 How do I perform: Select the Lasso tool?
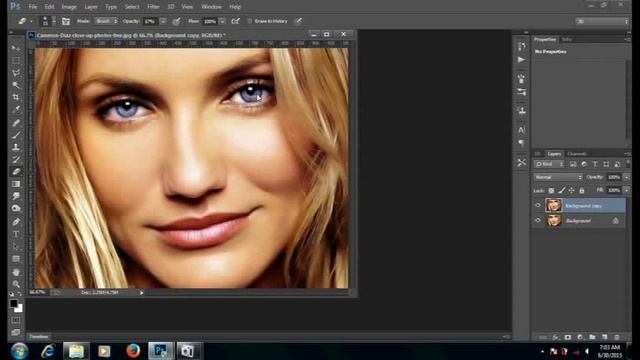point(16,73)
